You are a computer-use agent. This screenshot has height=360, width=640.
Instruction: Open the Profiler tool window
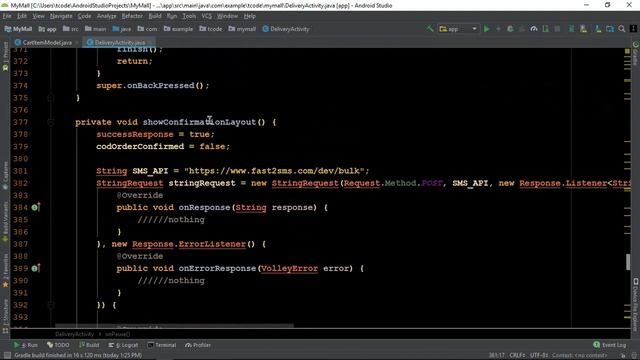point(198,345)
